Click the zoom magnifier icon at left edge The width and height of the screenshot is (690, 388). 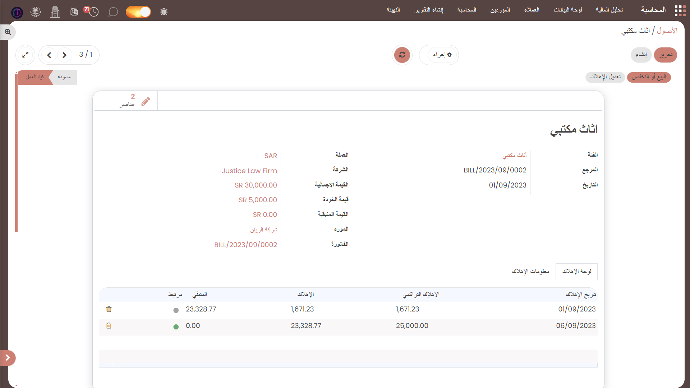pos(7,32)
